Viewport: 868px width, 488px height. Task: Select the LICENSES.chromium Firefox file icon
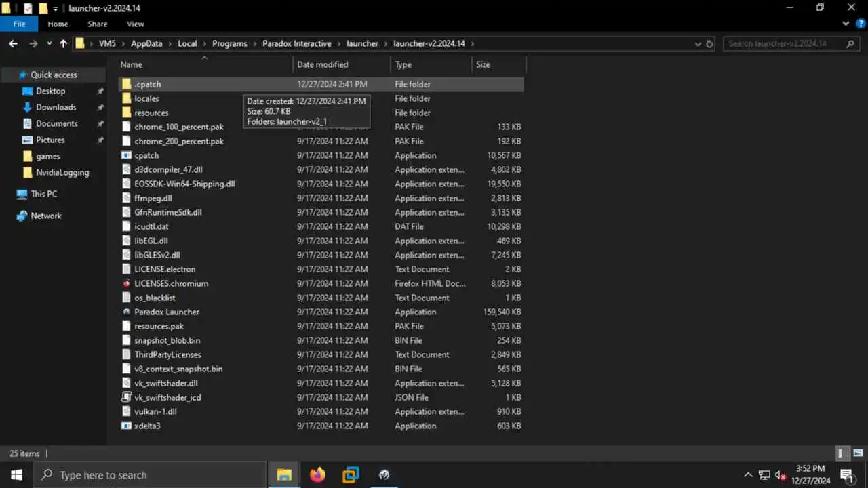[x=127, y=283]
